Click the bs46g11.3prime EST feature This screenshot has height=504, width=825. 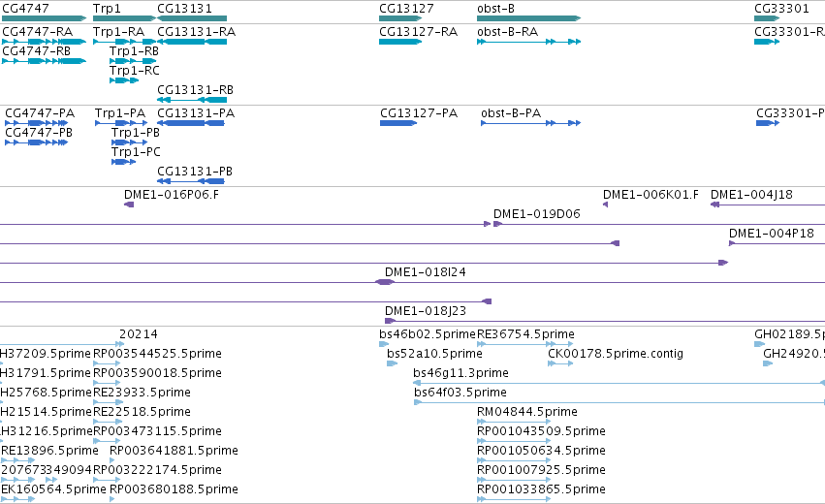[619, 383]
